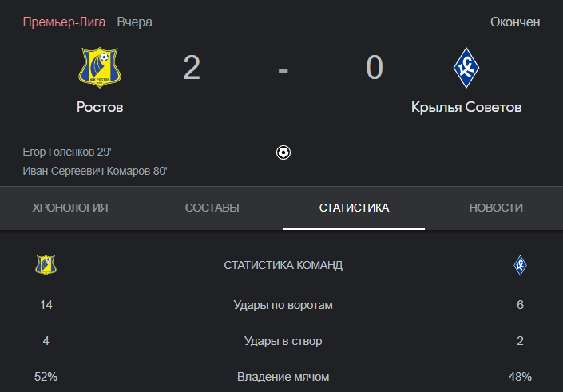Click small Rostov crest in team statistics
This screenshot has width=563, height=392.
(x=46, y=265)
